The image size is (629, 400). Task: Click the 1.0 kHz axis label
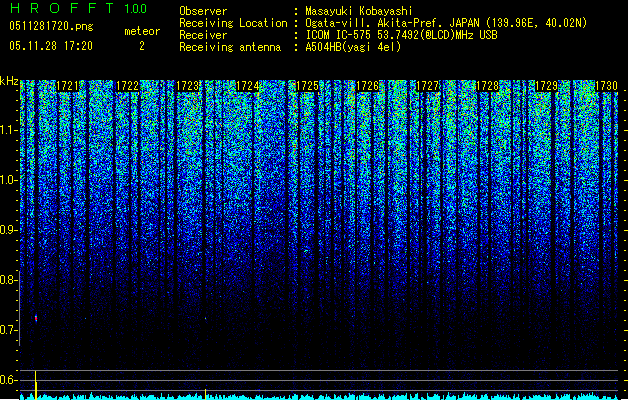point(9,180)
